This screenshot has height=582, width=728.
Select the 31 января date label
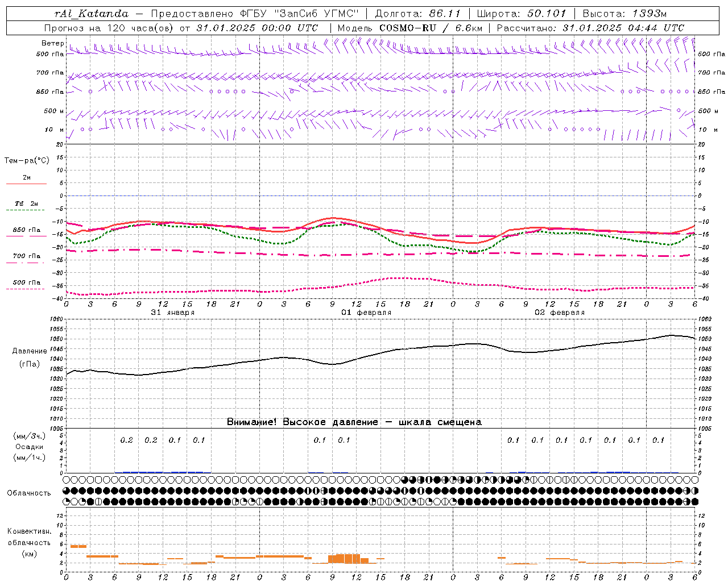pyautogui.click(x=173, y=313)
